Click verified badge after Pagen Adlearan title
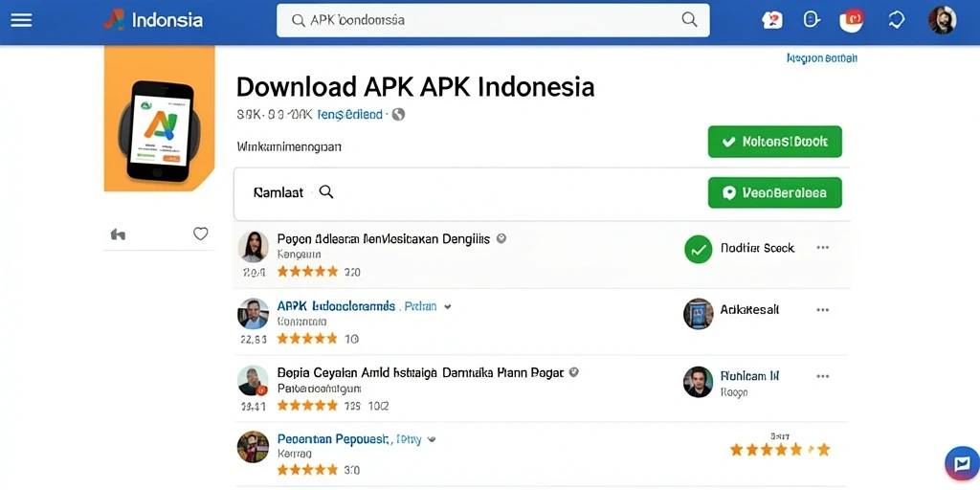Screen dimensions: 980x490 [501, 238]
